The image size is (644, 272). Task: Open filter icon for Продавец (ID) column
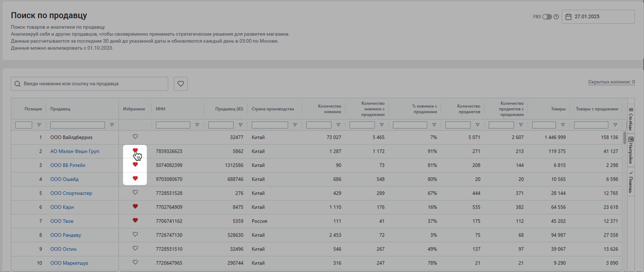tap(240, 125)
